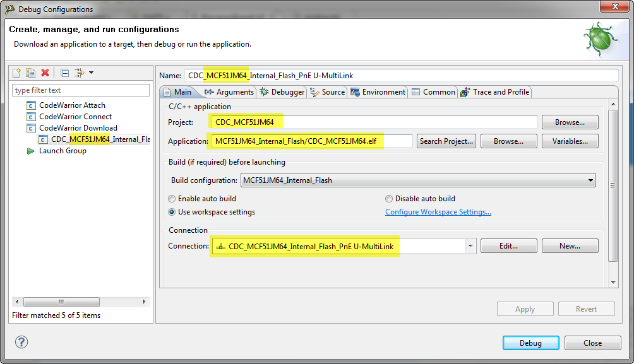Screen dimensions: 634x364
Task: Select the Launch Group item
Action: point(63,151)
